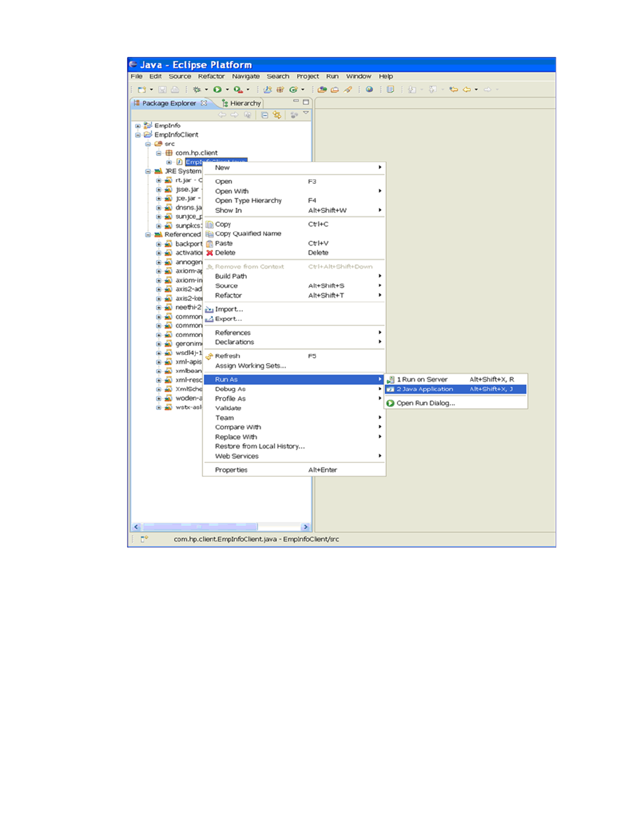Choose Refresh in the context menu
The width and height of the screenshot is (631, 840).
[294, 356]
